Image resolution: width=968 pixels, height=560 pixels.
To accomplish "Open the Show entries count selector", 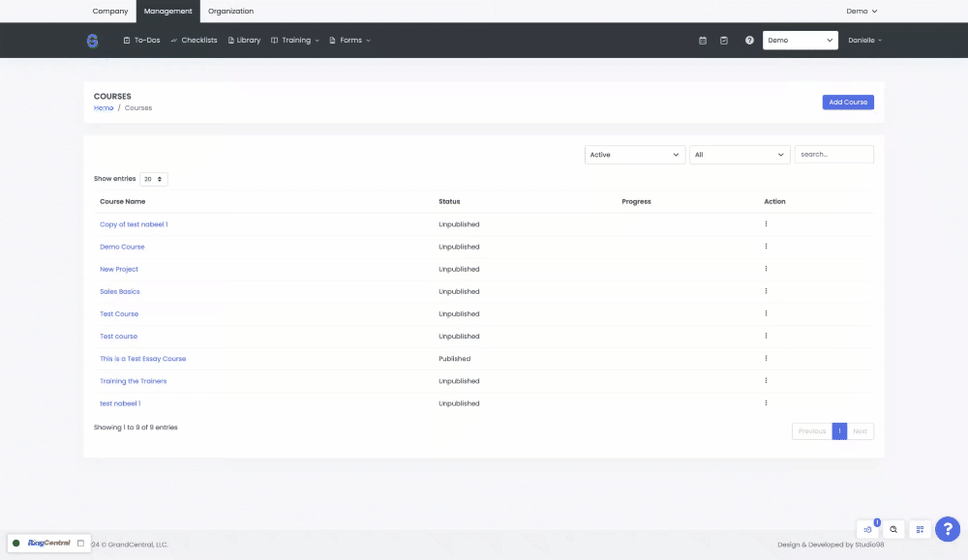I will click(154, 179).
